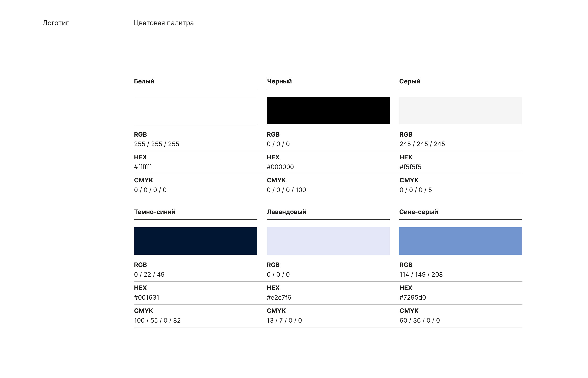
Task: Click CMYK value 60 / 36 / 0 / 0
Action: tap(419, 320)
